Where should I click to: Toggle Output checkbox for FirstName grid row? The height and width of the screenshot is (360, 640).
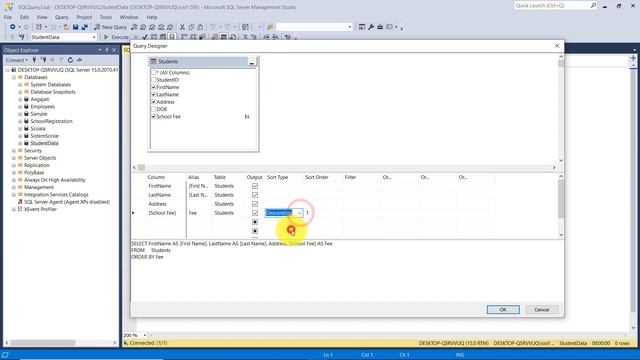coord(255,186)
